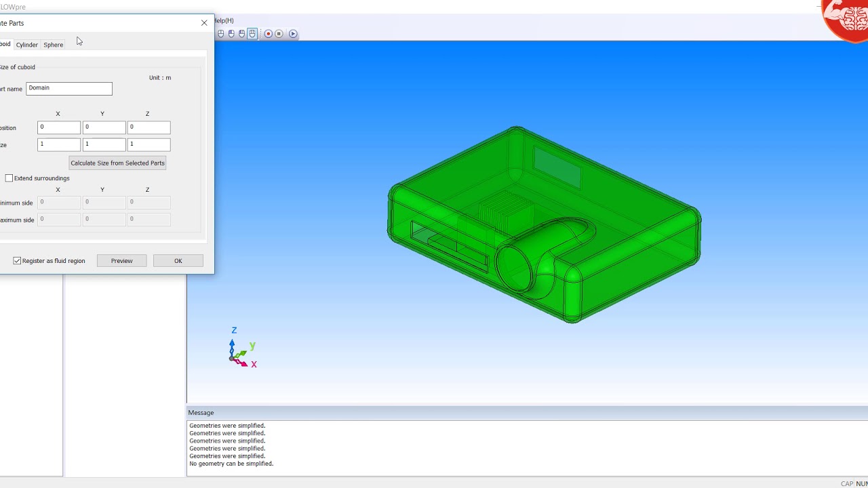Click the Position Y input field
Screen dimensions: 868x488
tap(104, 127)
